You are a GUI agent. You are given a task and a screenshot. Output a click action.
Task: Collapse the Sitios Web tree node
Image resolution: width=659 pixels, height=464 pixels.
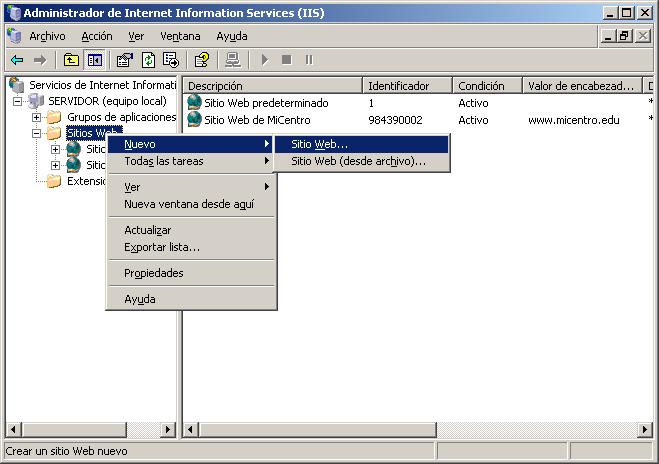point(37,133)
